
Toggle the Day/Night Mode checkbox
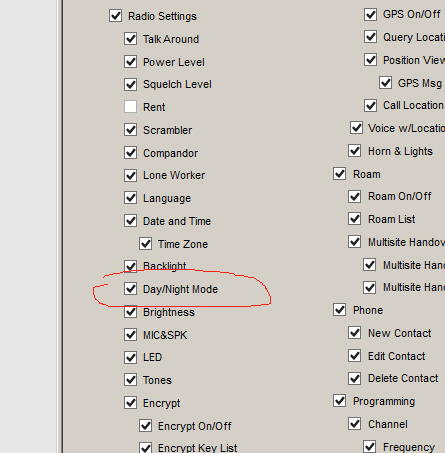(x=130, y=289)
